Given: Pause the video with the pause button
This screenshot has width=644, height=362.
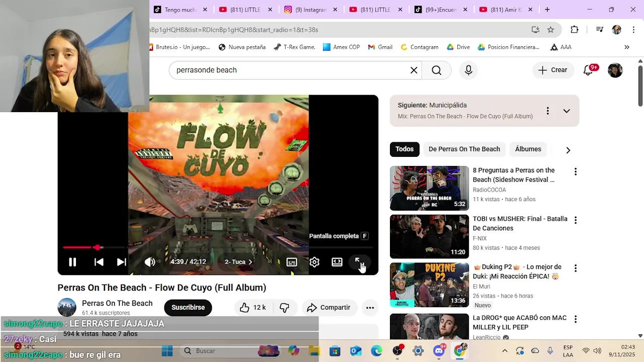Looking at the screenshot, I should pos(72,262).
